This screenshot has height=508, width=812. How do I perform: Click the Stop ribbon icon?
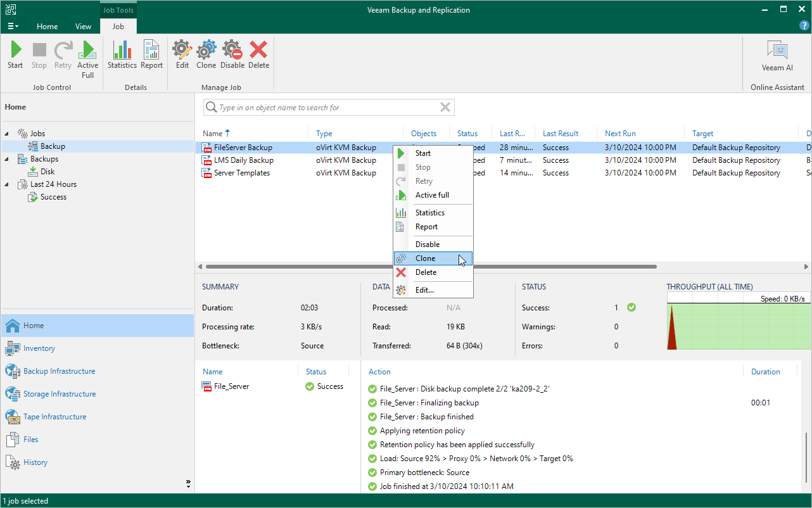[x=39, y=55]
